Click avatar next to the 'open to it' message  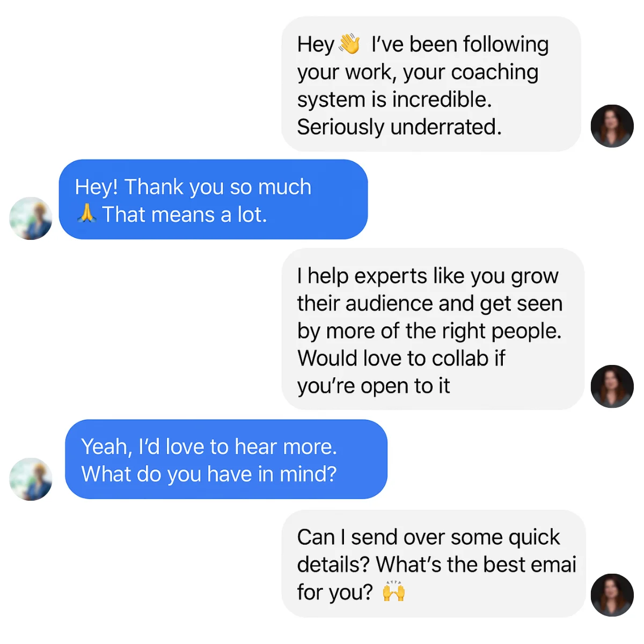click(612, 386)
